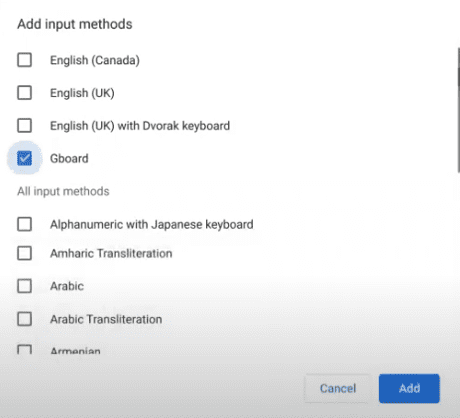Tick the Amharic Transliteration checkbox
Viewport: 460px width, 418px height.
(24, 253)
